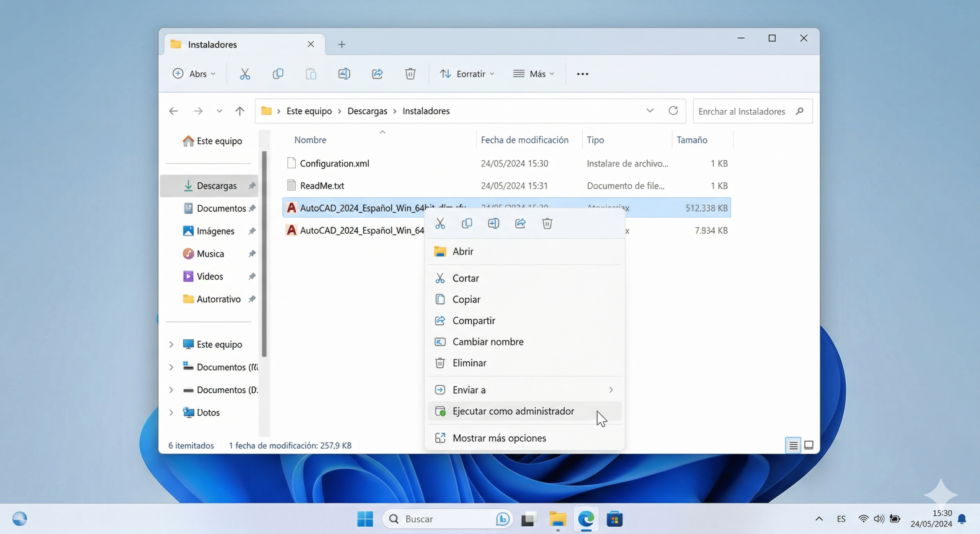Screen dimensions: 980x534
Task: Open the Eorratir sorting dropdown
Action: (467, 73)
